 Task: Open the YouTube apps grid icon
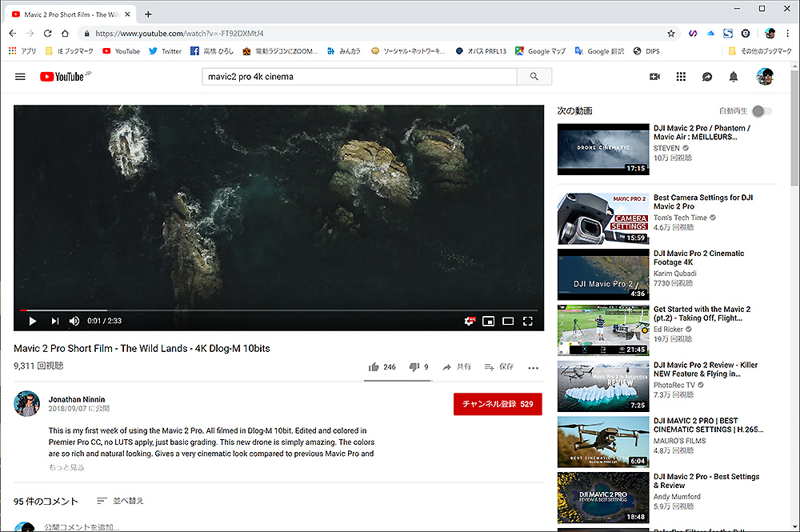681,76
